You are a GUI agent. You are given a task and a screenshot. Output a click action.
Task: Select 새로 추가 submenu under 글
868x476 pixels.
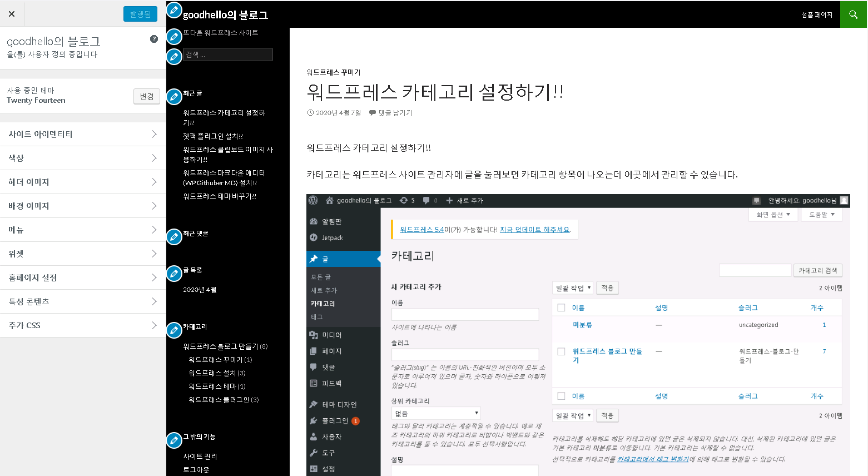(x=324, y=290)
